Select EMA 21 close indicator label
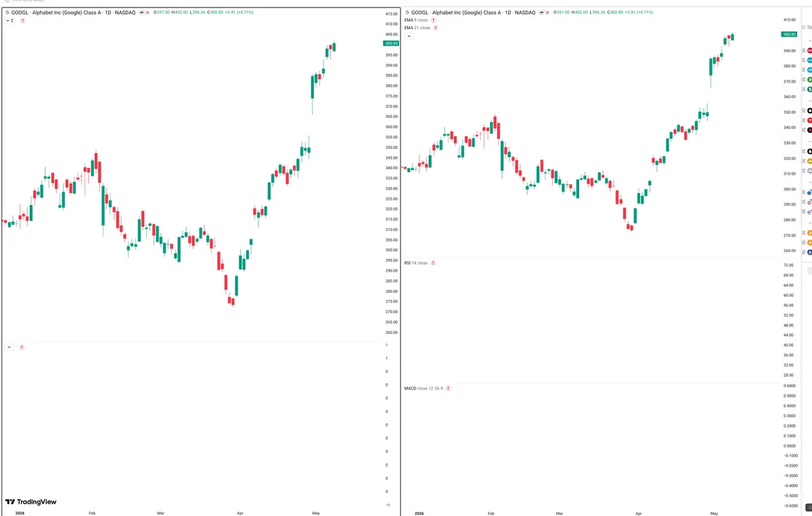Image resolution: width=812 pixels, height=516 pixels. click(417, 28)
